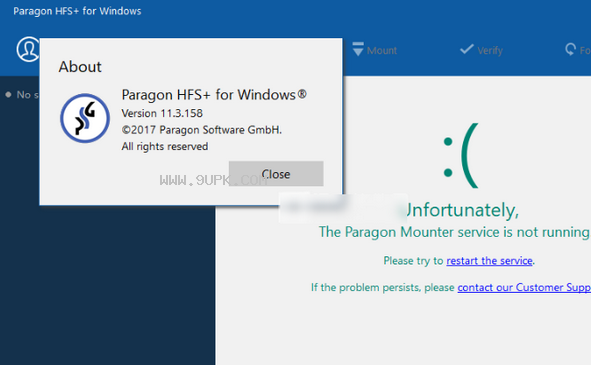Select the ©2017 Paragon Software GmbH text

(202, 130)
